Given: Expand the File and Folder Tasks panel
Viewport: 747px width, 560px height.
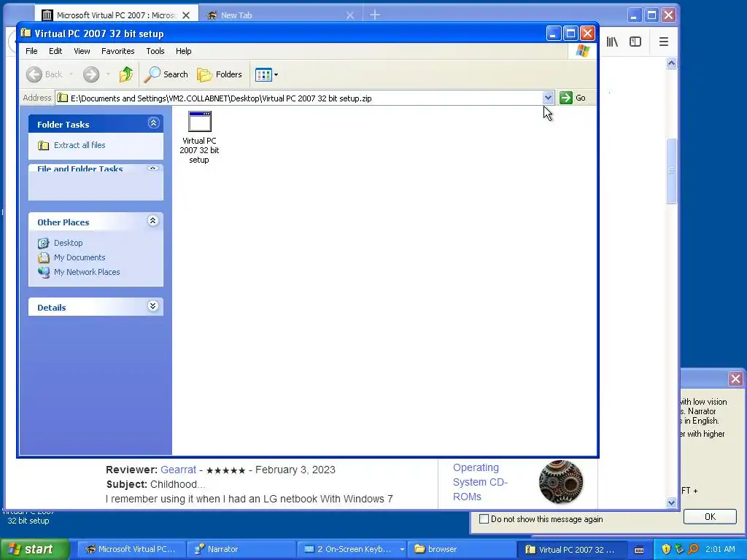Looking at the screenshot, I should 152,168.
